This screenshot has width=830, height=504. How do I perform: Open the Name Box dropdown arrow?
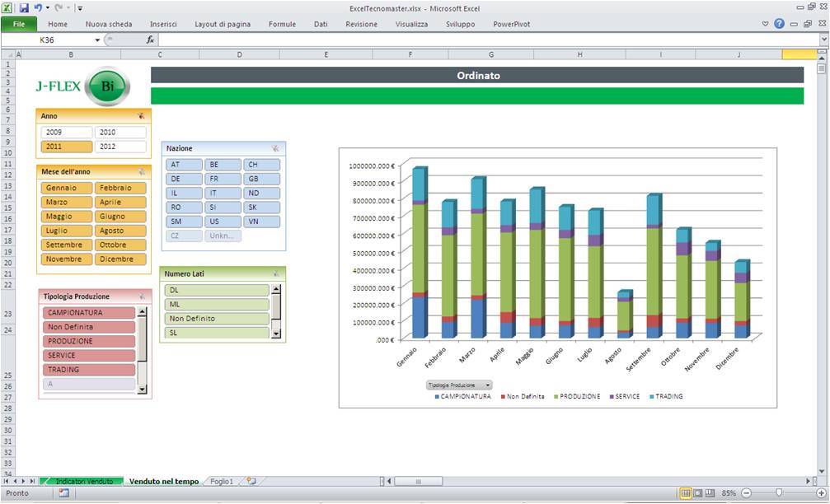tap(97, 40)
